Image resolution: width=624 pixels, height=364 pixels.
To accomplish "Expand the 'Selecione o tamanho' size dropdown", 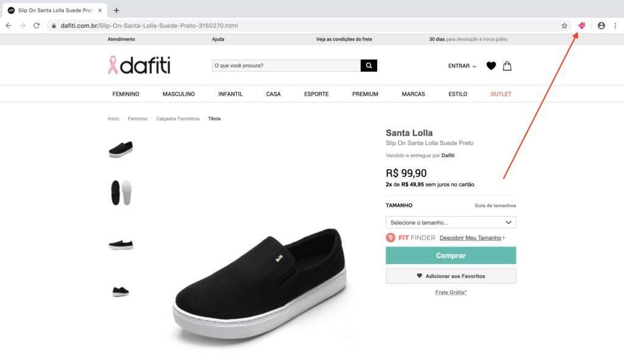I will pos(451,222).
